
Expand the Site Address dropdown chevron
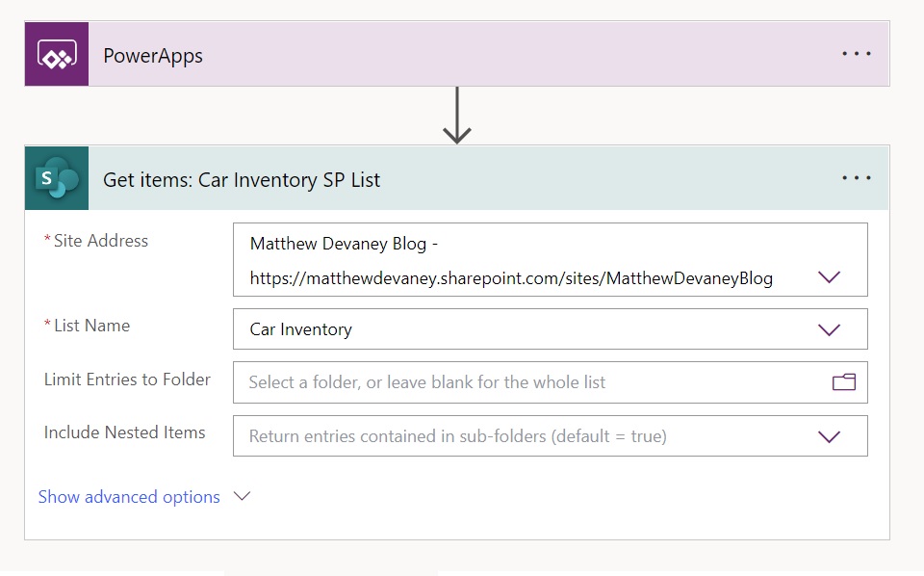click(829, 277)
